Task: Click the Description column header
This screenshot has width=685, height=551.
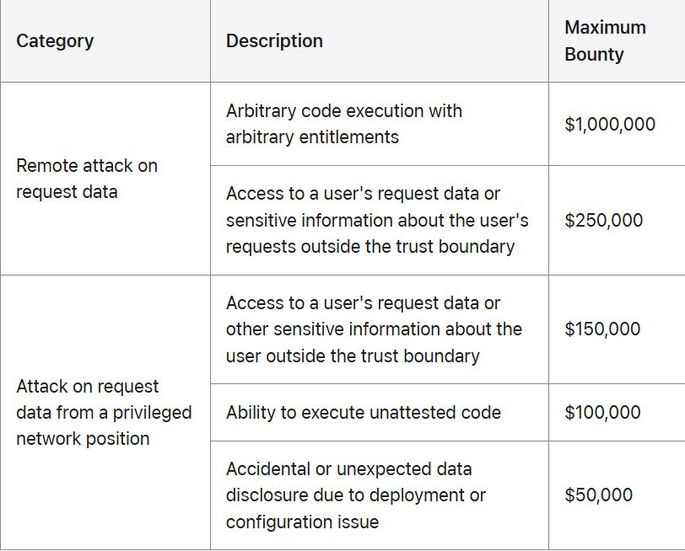Action: [274, 41]
